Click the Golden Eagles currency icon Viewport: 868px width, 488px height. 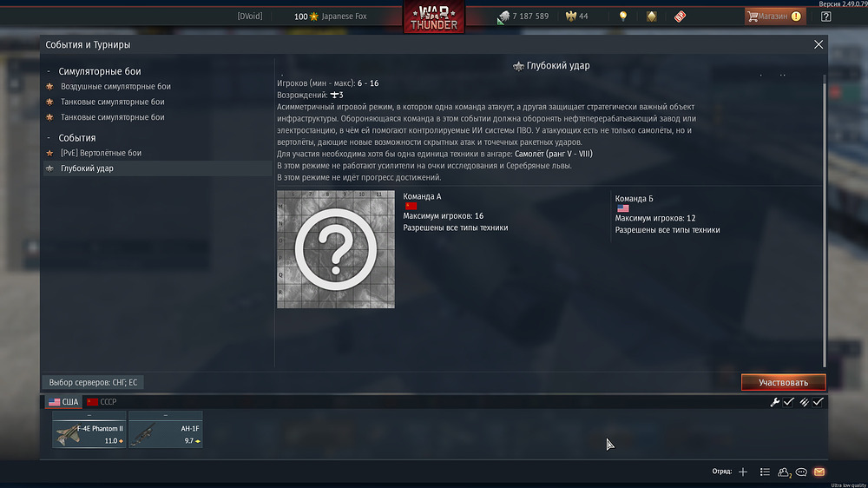[571, 16]
